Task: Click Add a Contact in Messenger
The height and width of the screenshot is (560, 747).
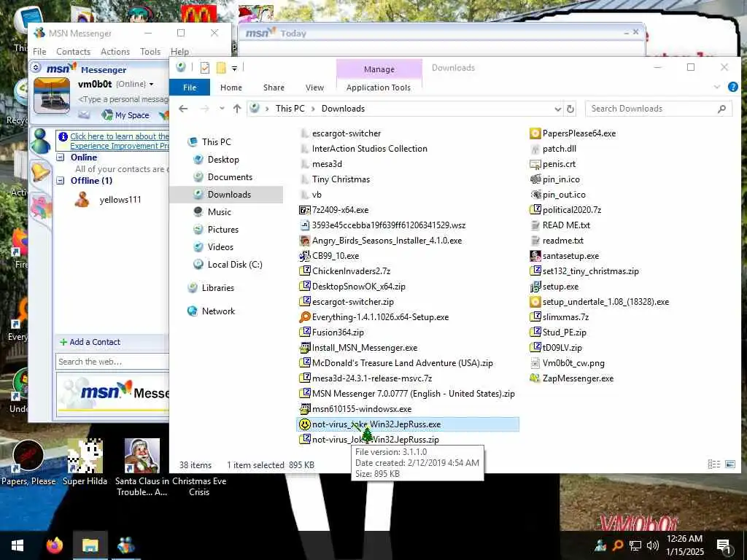Action: tap(90, 342)
